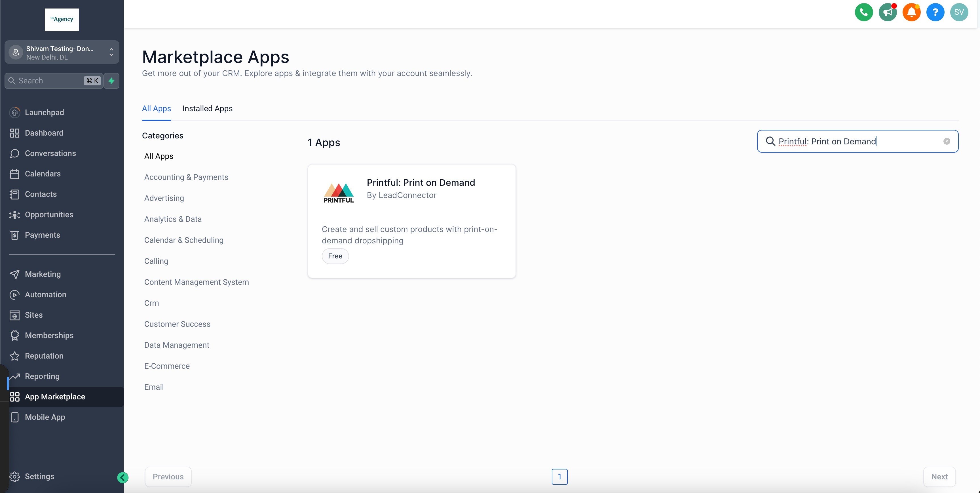Click the blue help question mark icon
This screenshot has width=980, height=493.
[x=935, y=12]
